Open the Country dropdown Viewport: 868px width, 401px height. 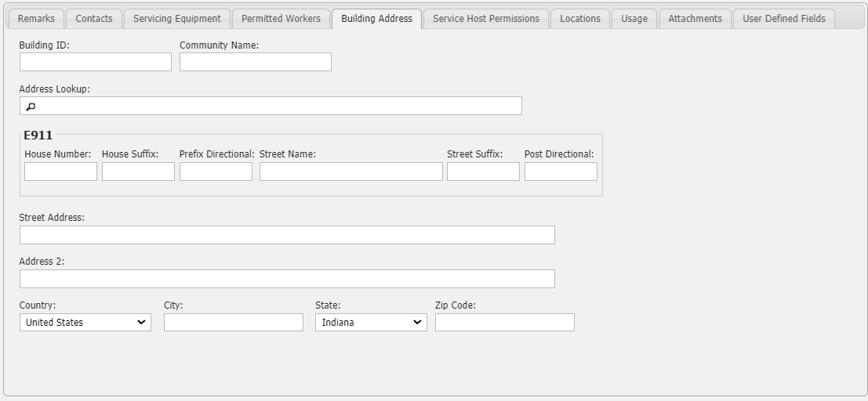coord(85,322)
